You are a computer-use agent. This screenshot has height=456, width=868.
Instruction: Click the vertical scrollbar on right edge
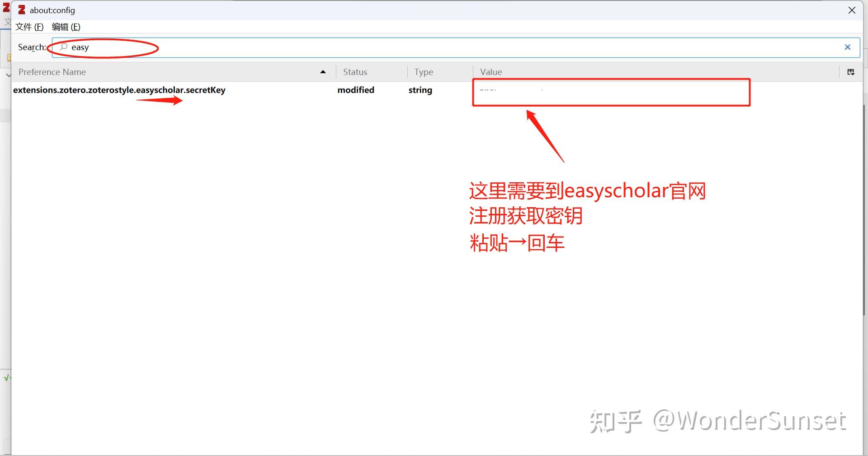865,210
